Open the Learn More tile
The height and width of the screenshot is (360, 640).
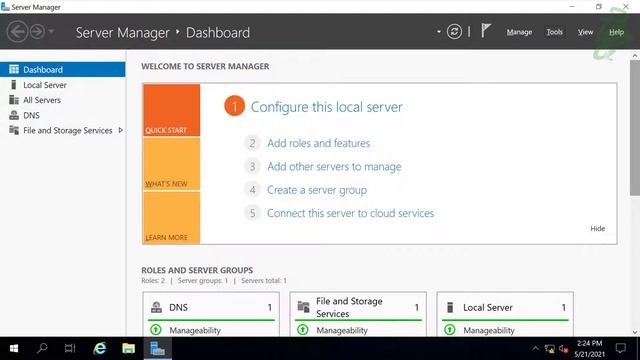click(x=171, y=218)
